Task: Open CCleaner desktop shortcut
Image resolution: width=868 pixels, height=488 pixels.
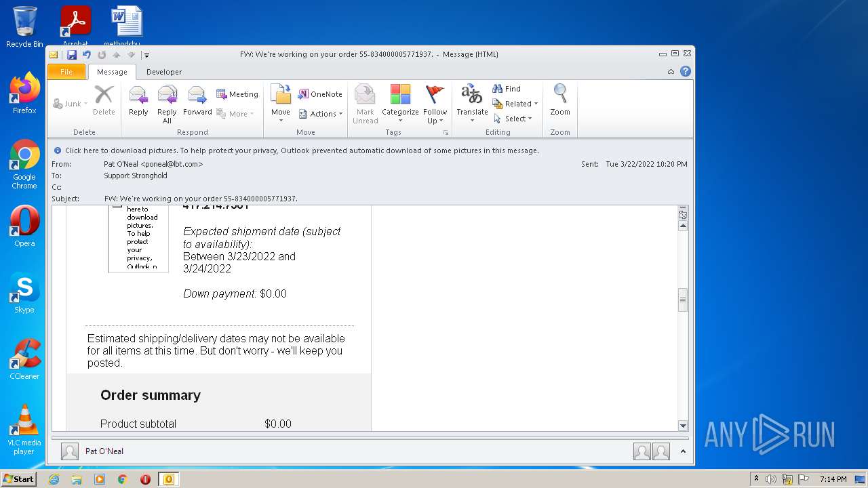Action: click(24, 359)
